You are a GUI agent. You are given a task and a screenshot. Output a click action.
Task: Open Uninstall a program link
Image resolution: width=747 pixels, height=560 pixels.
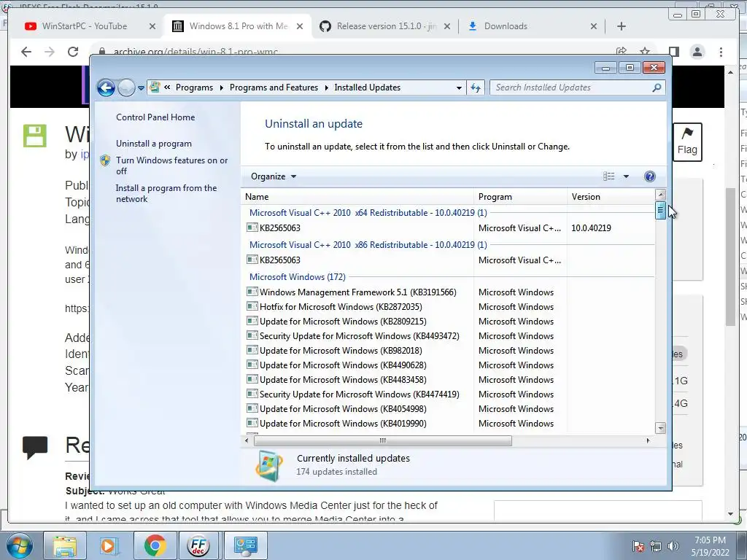point(154,144)
